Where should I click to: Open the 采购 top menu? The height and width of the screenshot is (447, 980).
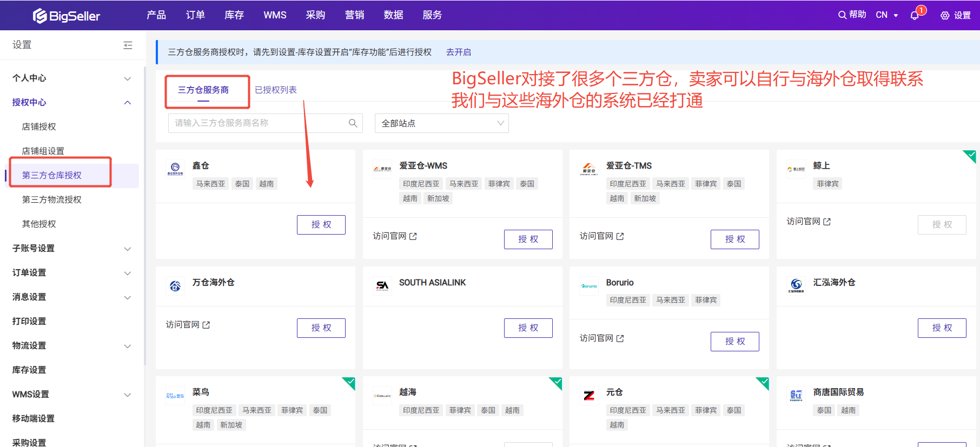pyautogui.click(x=315, y=15)
